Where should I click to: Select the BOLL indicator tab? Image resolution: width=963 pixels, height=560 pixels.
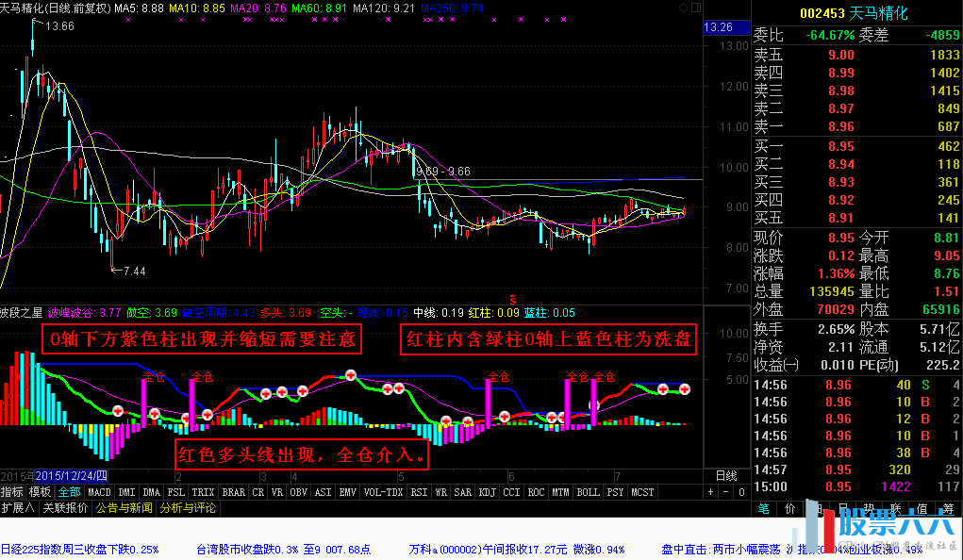point(588,492)
